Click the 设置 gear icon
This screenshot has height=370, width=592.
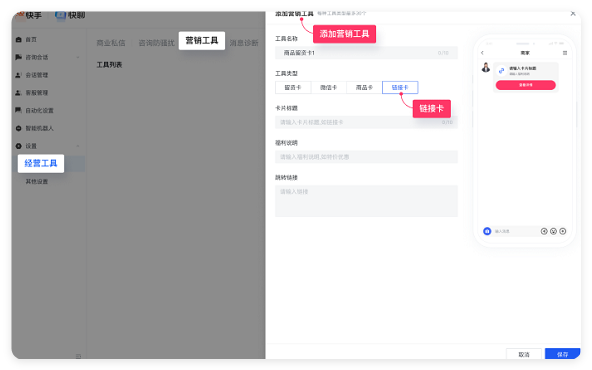(18, 146)
